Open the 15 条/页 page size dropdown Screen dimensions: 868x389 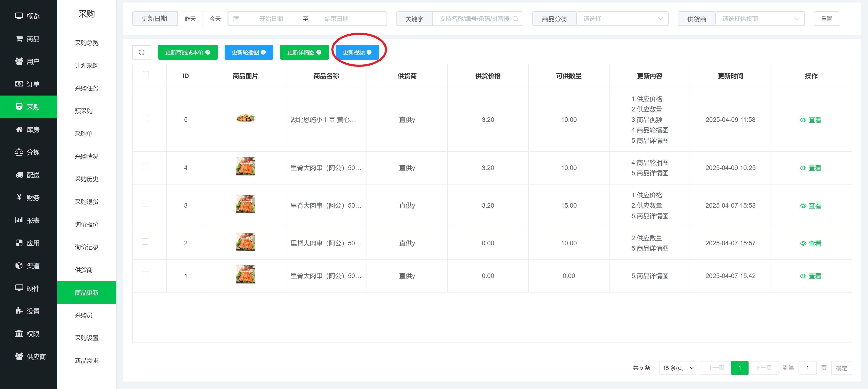pyautogui.click(x=677, y=368)
